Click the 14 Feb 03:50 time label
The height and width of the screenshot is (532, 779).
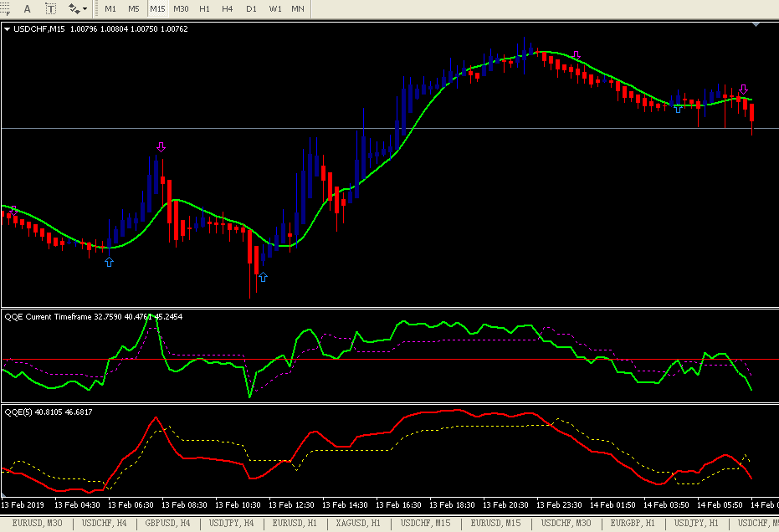[666, 504]
